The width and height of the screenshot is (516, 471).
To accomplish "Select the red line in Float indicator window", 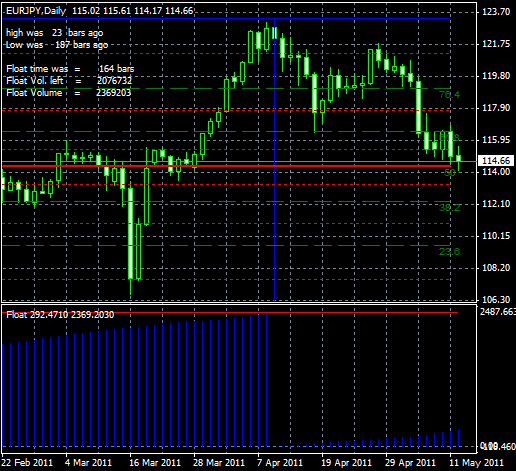I will tap(230, 313).
